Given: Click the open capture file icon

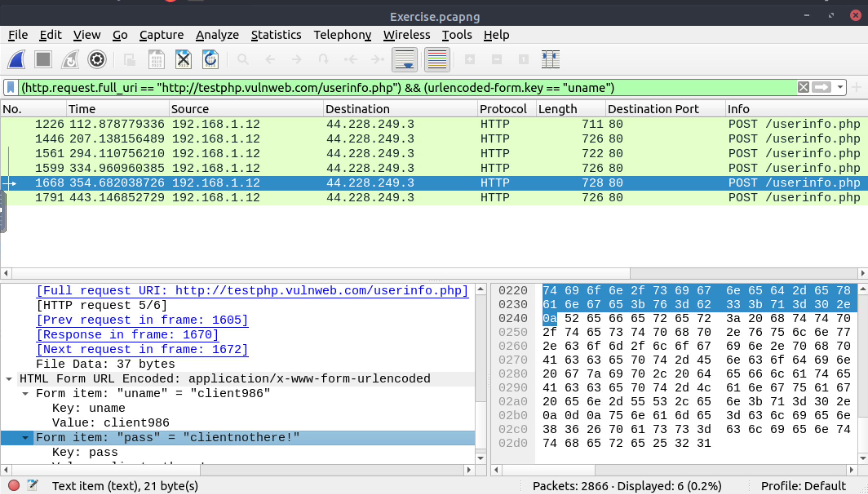Looking at the screenshot, I should 129,60.
